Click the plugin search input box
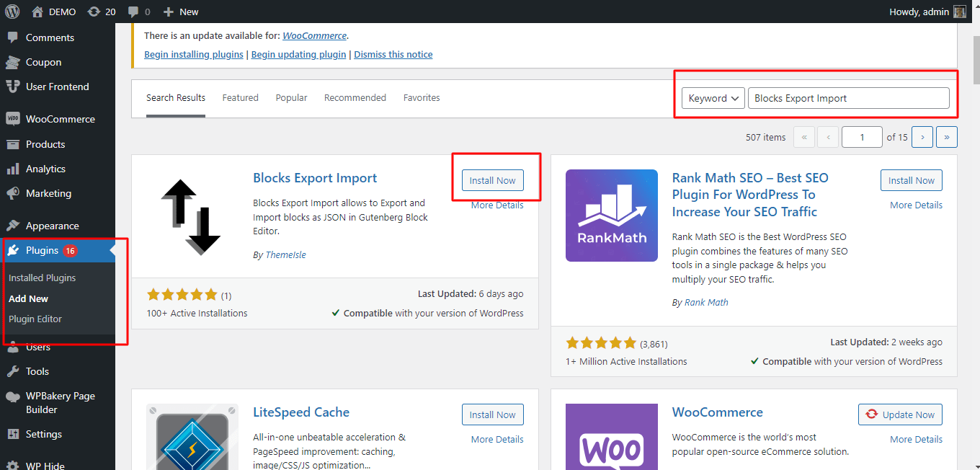 click(x=849, y=98)
